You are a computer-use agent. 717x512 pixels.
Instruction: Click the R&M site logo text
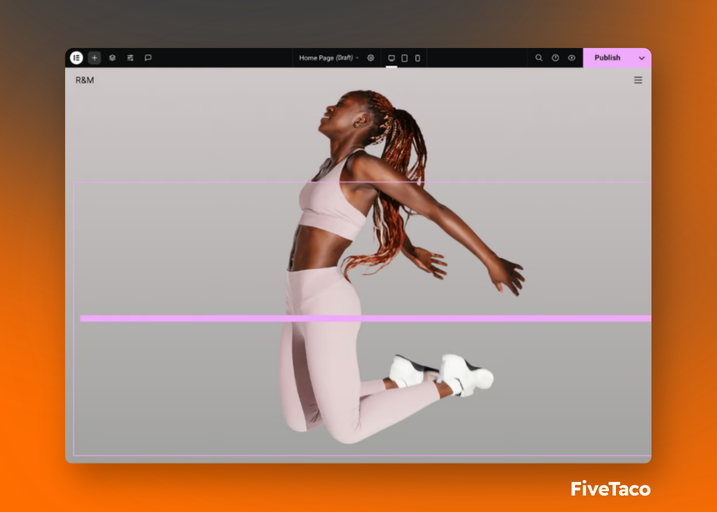click(85, 80)
